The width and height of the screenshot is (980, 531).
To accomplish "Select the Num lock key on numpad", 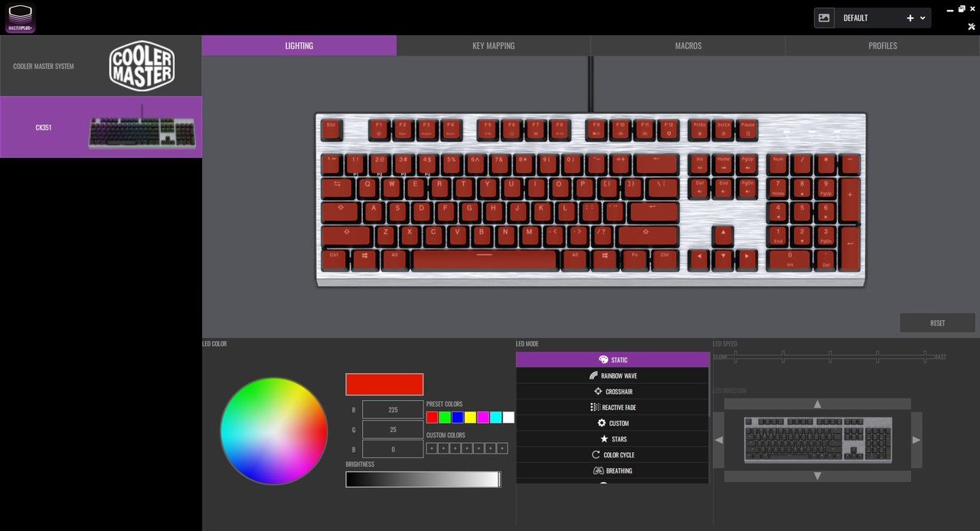I will (x=778, y=164).
